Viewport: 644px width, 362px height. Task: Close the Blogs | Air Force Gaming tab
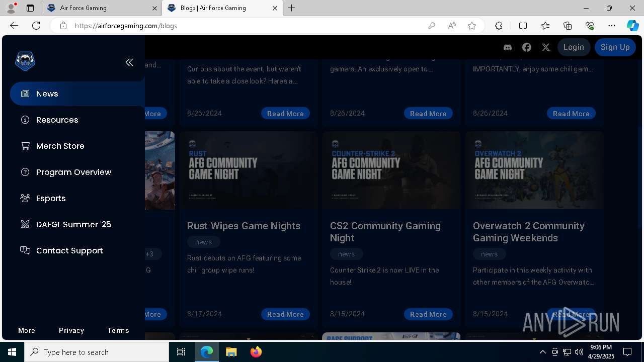click(275, 8)
